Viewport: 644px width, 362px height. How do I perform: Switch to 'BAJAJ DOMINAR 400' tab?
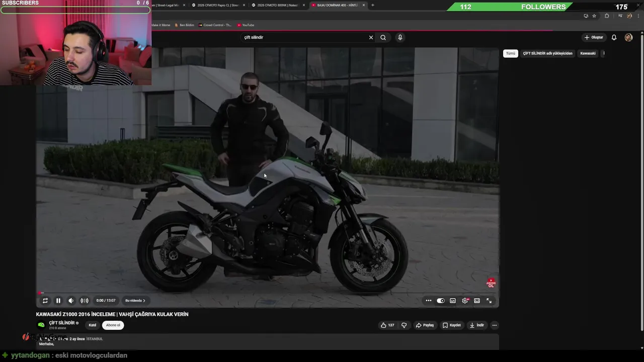coord(334,5)
